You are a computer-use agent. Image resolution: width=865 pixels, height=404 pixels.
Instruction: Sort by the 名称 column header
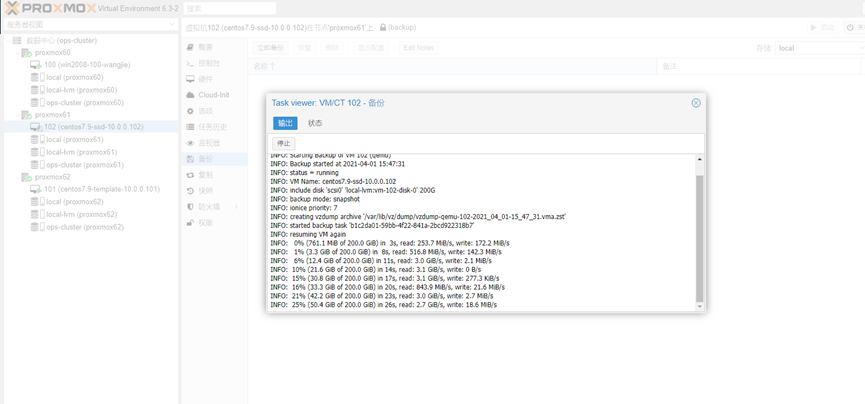pyautogui.click(x=452, y=66)
